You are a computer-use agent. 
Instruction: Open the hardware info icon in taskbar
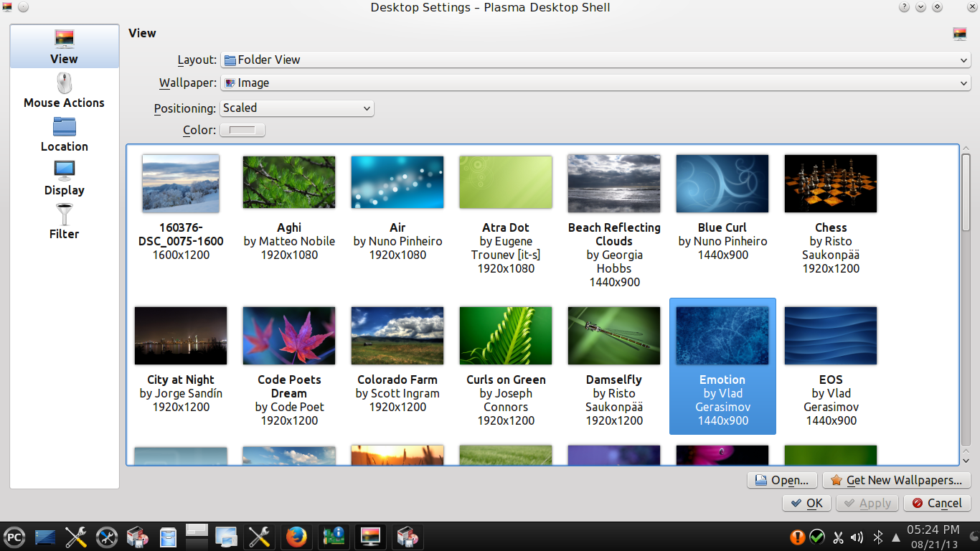[x=333, y=537]
